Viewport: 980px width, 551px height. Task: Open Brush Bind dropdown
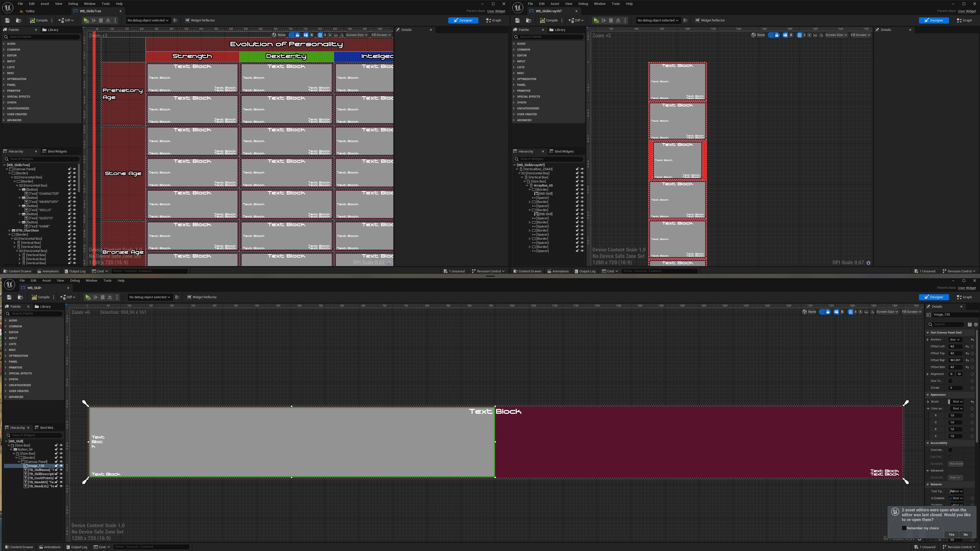click(x=957, y=402)
